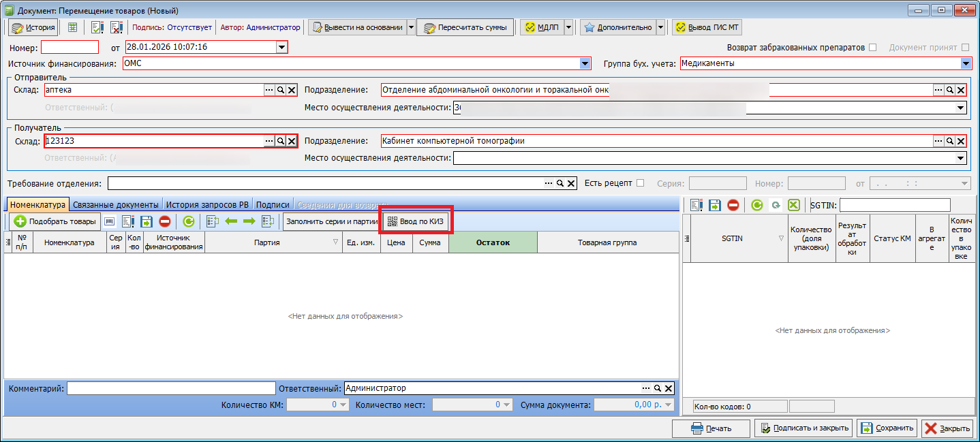
Task: Tick the Есть рецепт checkbox
Action: [x=640, y=183]
